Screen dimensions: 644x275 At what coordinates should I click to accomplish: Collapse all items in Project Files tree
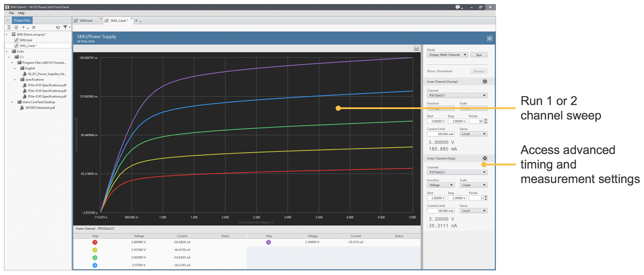pyautogui.click(x=9, y=27)
